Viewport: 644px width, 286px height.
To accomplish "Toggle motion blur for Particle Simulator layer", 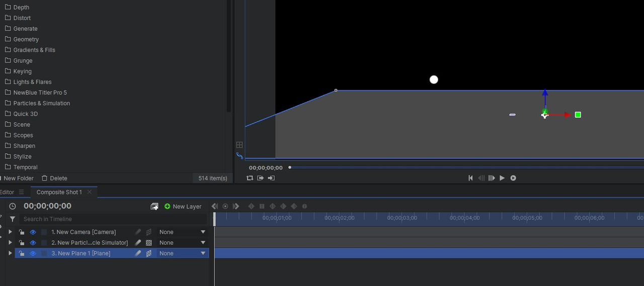I will (138, 243).
